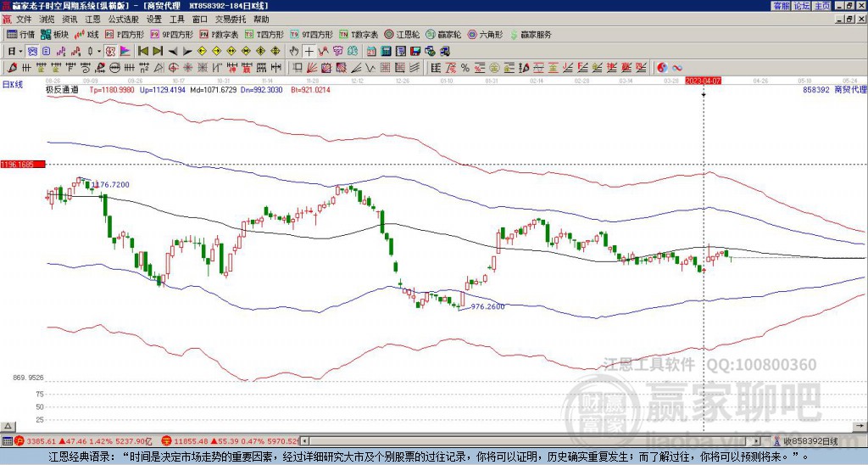Open the 行情 quotes view
Viewport: 868px width, 465px height.
(20, 34)
